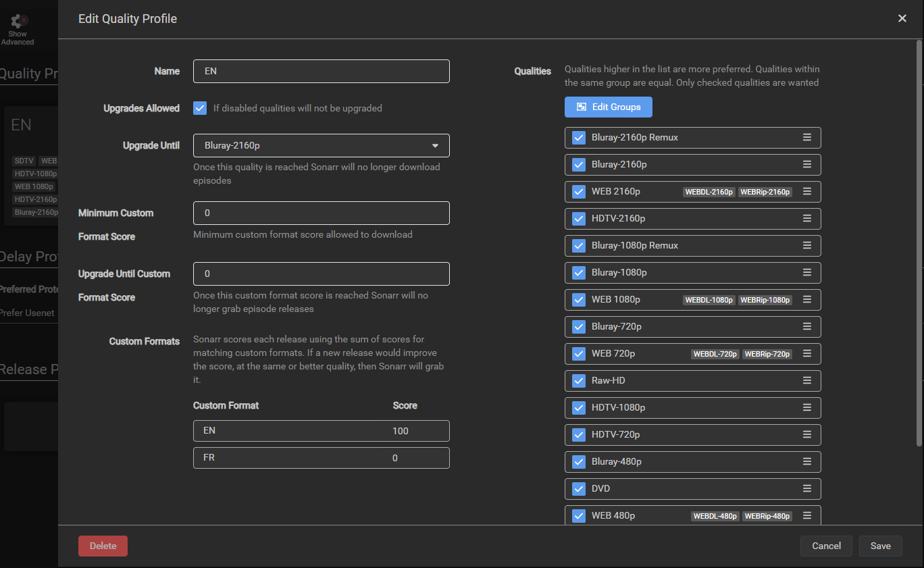Click the reorder handle on WEB 2160p
This screenshot has height=568, width=924.
[806, 191]
